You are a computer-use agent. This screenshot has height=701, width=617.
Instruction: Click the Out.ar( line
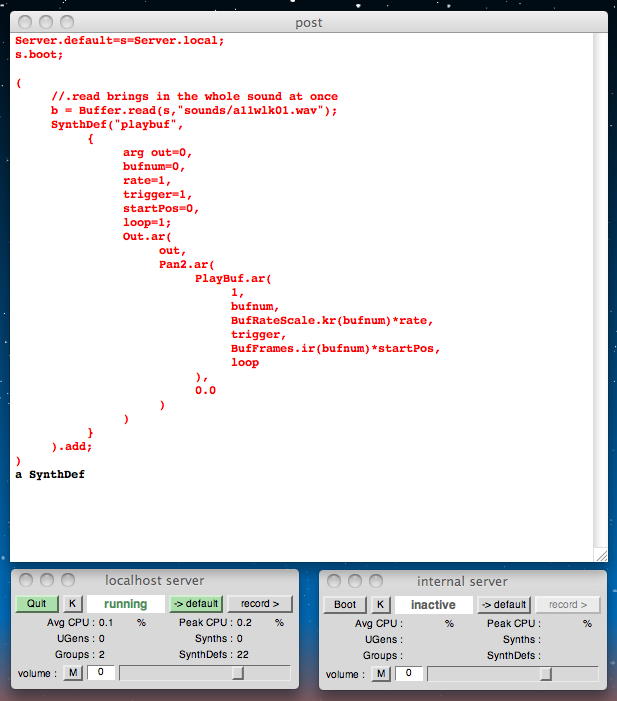point(147,236)
